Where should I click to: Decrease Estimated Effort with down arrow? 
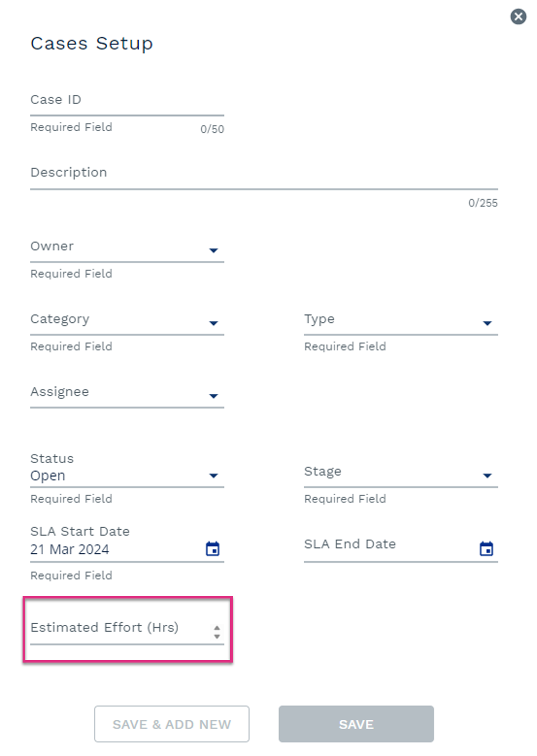[217, 636]
